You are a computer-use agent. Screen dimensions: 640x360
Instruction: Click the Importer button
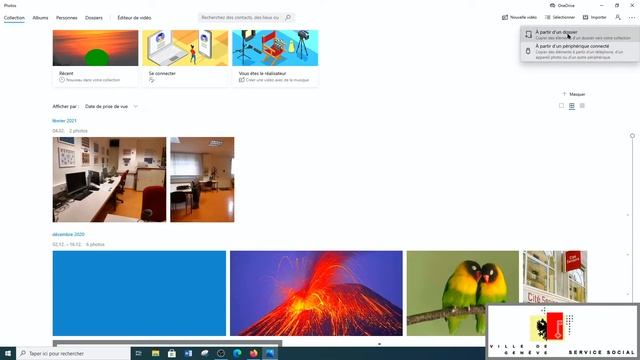coord(594,18)
